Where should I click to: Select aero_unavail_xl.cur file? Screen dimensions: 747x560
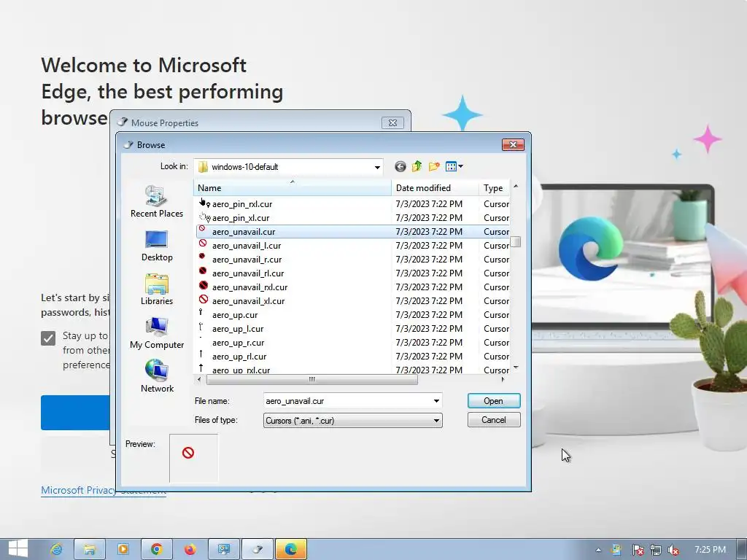(x=353, y=300)
